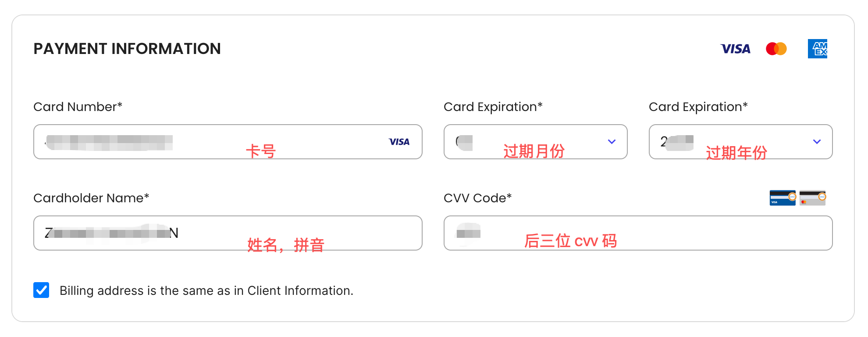Click the "CVV Code*" label
Viewport: 868px width, 337px height.
[x=477, y=198]
